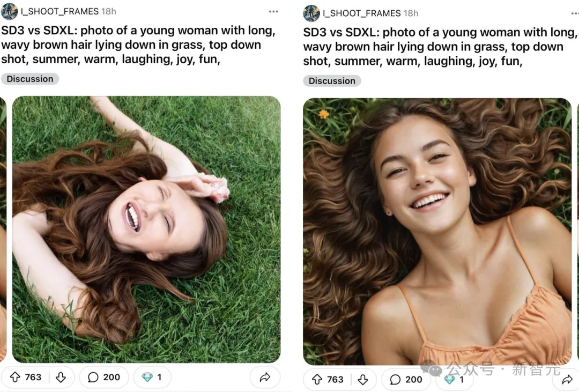Visit I_SHOOT_FRAMES profile from right post

(x=361, y=13)
